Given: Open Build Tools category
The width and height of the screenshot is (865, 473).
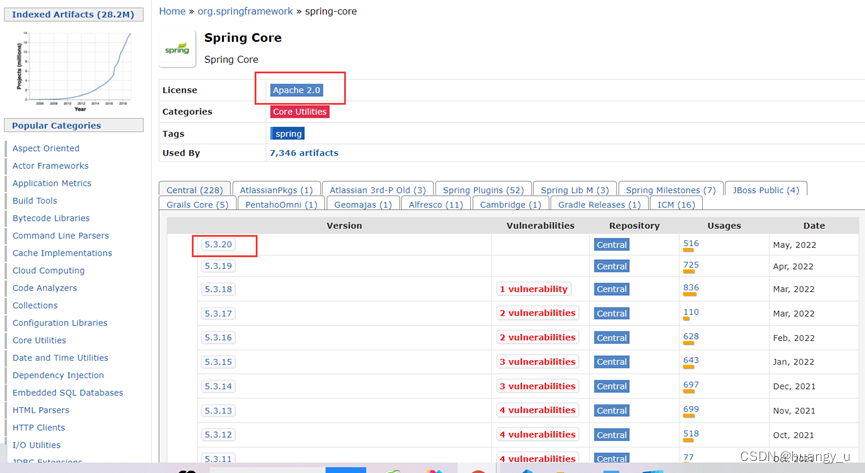Looking at the screenshot, I should 35,200.
